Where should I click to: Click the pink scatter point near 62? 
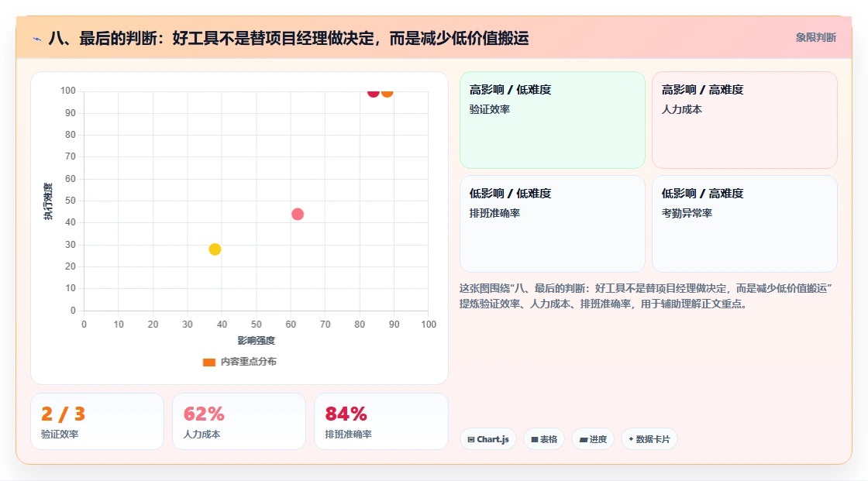(298, 215)
